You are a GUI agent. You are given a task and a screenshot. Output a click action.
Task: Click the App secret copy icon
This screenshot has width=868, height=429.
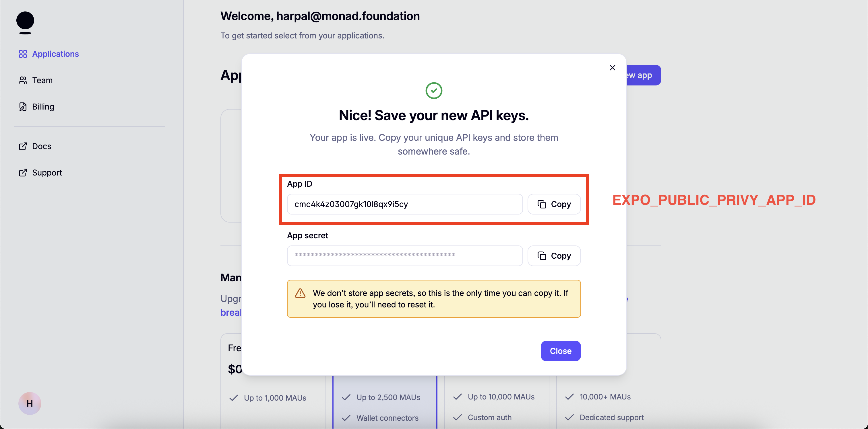point(541,256)
